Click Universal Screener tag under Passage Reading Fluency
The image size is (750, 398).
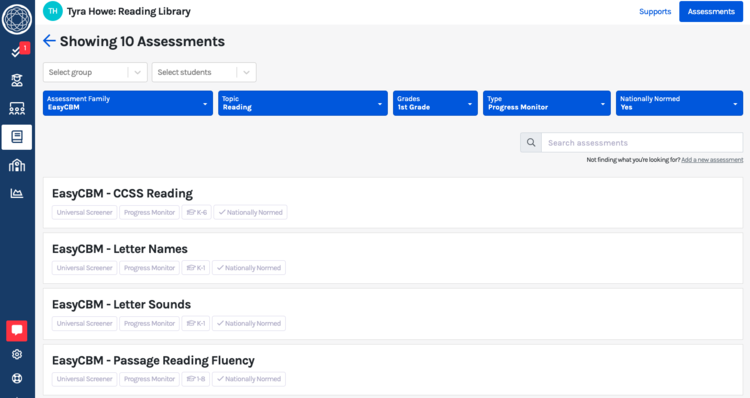84,379
